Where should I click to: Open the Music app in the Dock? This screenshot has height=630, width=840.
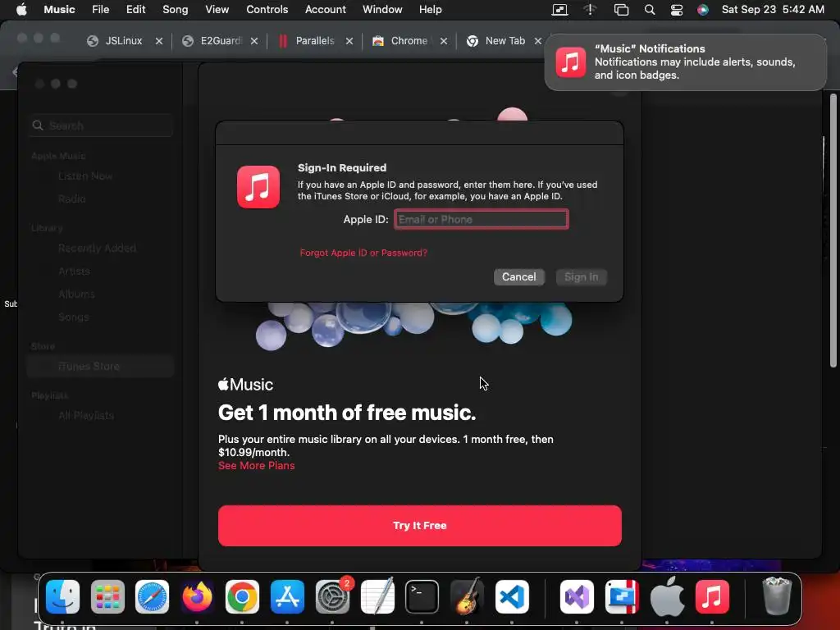tap(712, 597)
